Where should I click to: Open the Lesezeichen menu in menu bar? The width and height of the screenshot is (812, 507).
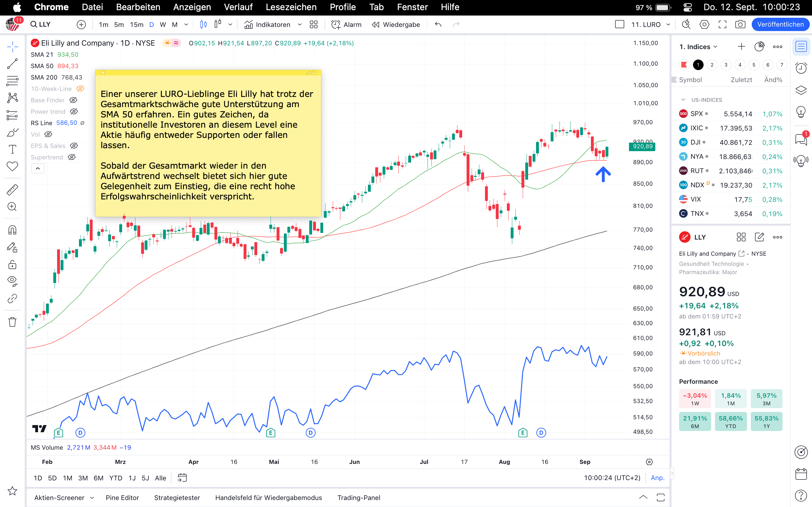click(x=291, y=7)
